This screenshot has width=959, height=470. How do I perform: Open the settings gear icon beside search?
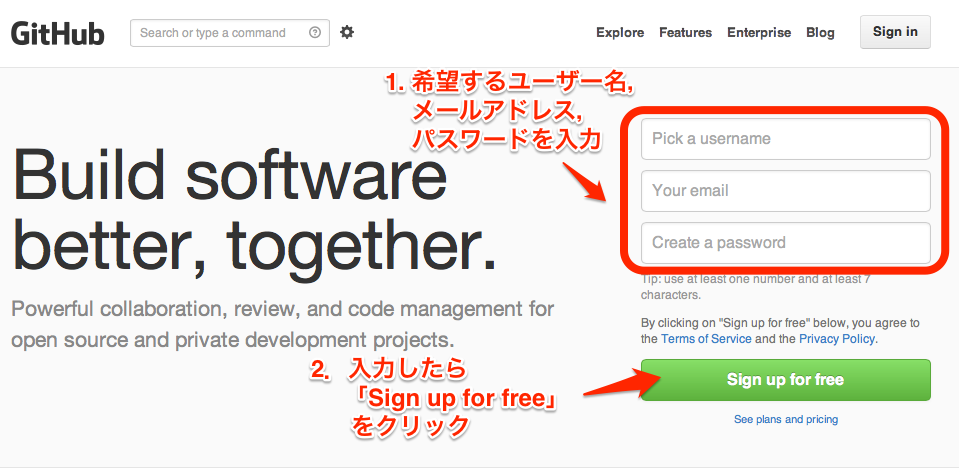pyautogui.click(x=347, y=32)
